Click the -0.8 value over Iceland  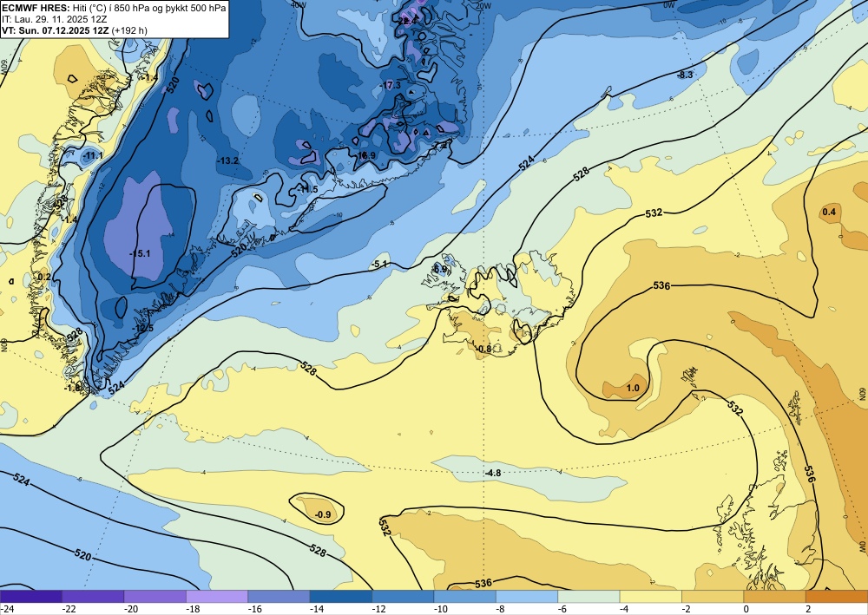(483, 349)
